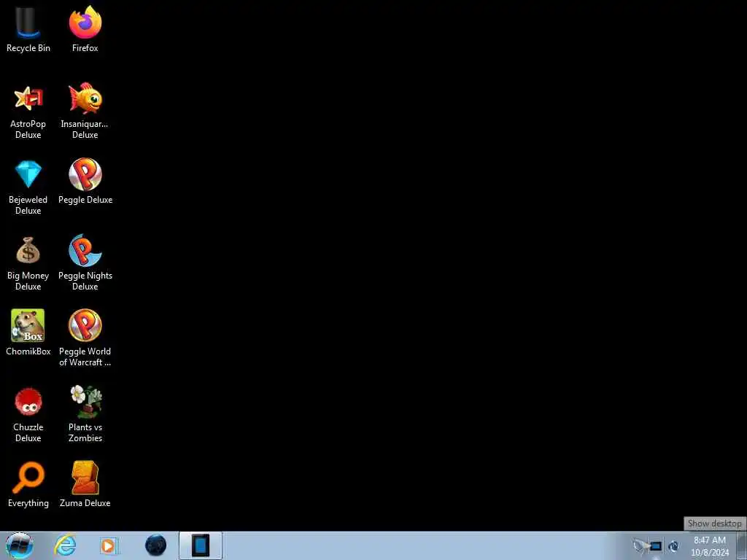Open the clock showing 8:47 AM
The image size is (747, 560).
[x=710, y=546]
